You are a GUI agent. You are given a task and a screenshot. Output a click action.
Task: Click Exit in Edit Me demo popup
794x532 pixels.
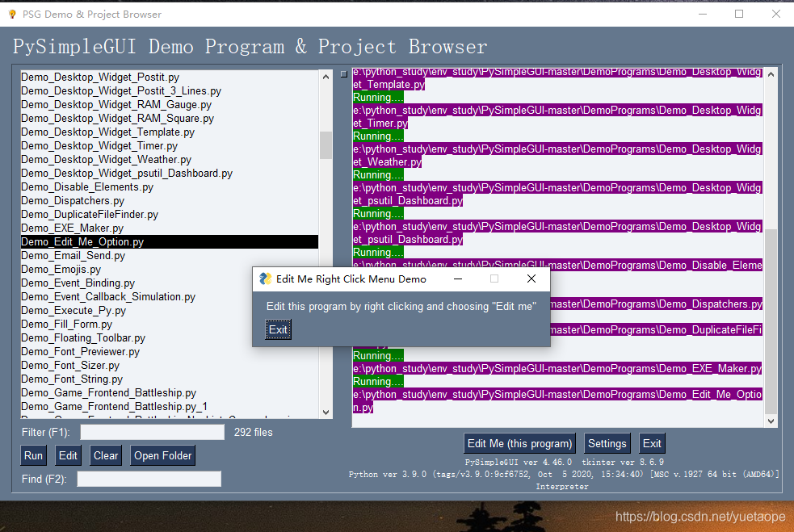click(278, 329)
